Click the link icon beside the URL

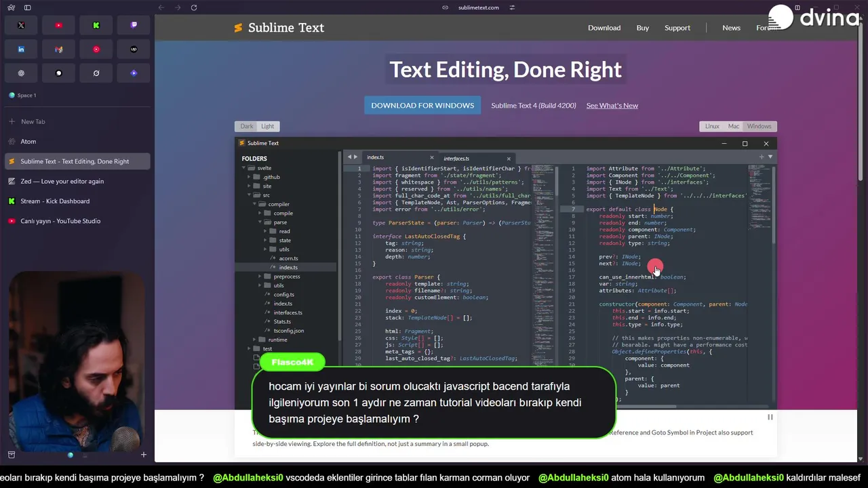point(446,7)
